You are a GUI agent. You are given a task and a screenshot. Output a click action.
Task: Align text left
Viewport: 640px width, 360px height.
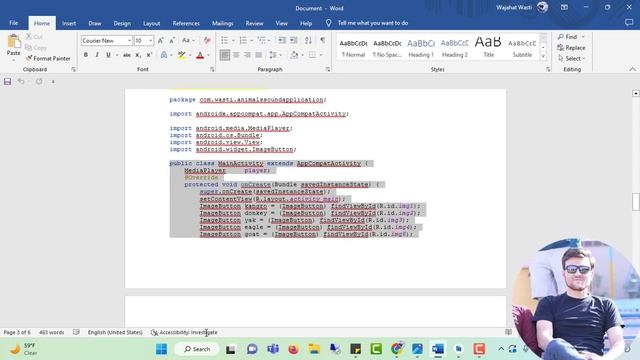(x=224, y=55)
